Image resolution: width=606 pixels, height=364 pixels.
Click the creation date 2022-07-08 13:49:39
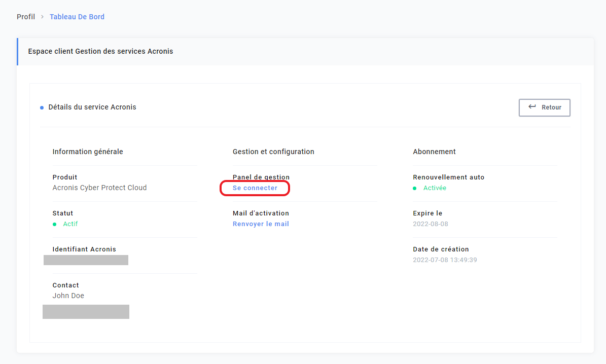445,260
